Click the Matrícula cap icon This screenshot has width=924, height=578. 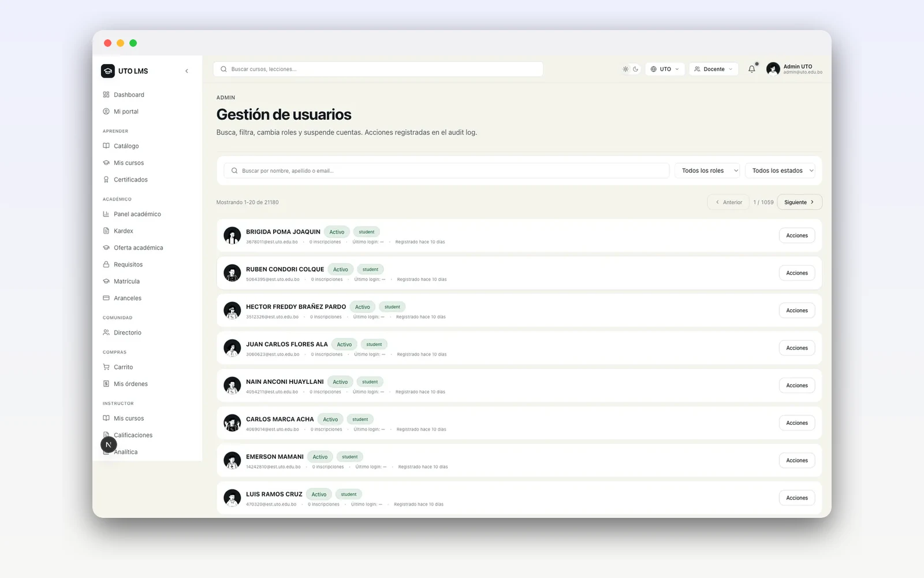point(106,281)
